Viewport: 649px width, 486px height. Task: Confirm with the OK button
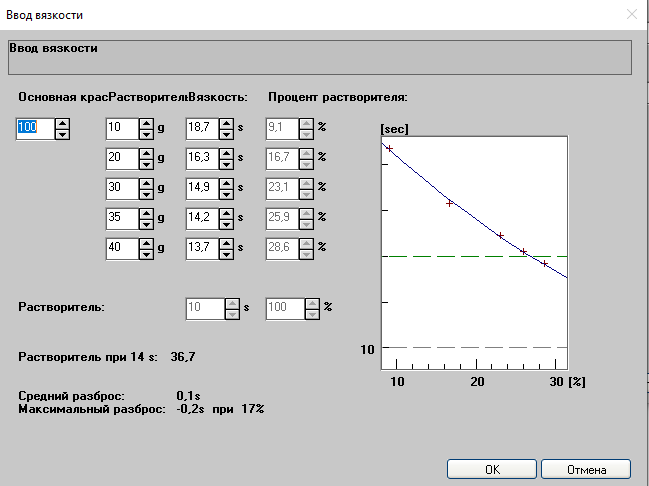(x=492, y=469)
